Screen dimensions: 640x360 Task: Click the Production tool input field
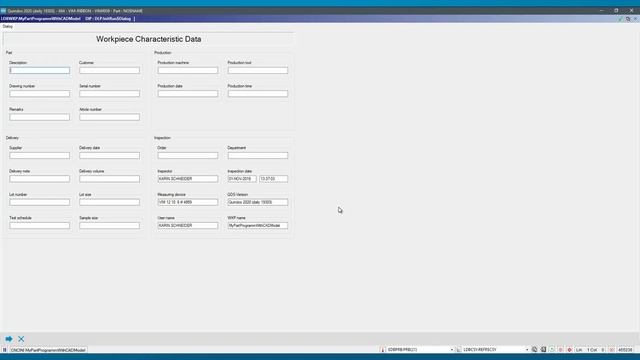pos(258,71)
